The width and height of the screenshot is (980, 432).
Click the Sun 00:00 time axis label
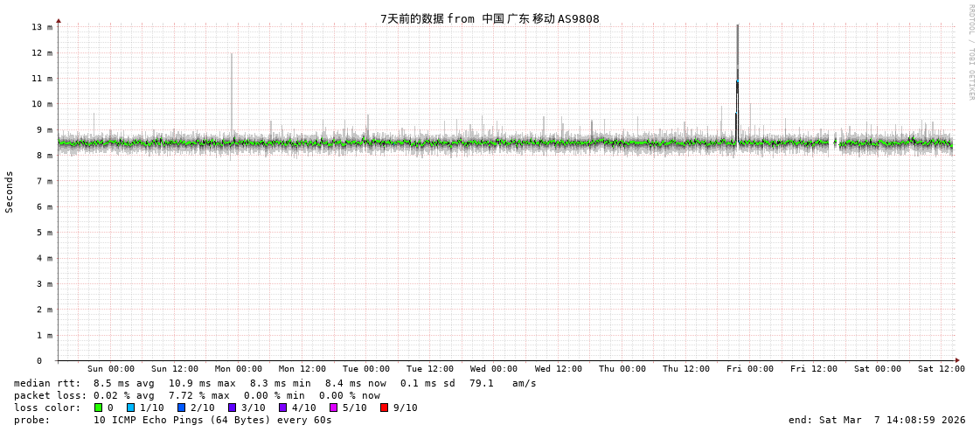click(111, 369)
